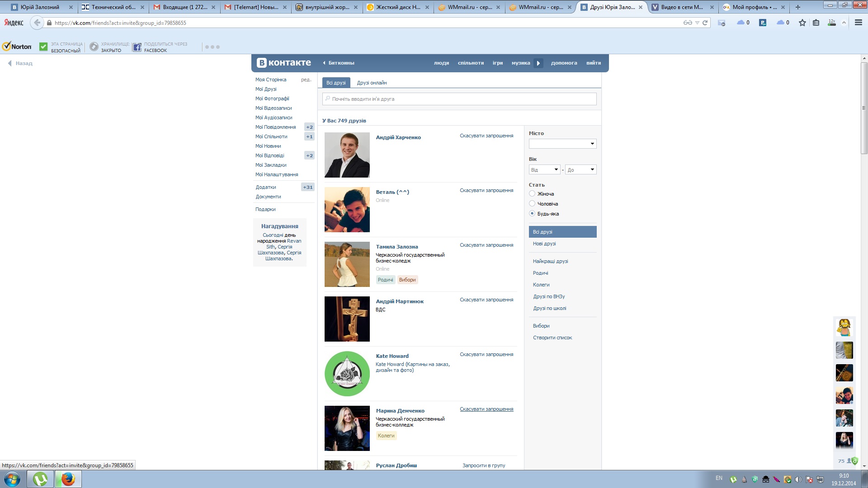Select the Чоловіча gender radio button
Image resolution: width=868 pixels, height=488 pixels.
point(532,204)
